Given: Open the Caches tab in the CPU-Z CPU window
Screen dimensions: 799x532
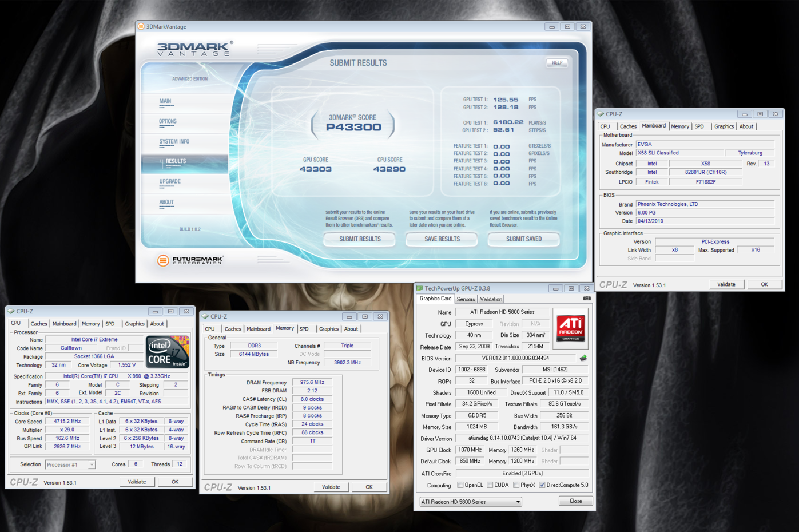Looking at the screenshot, I should click(39, 324).
